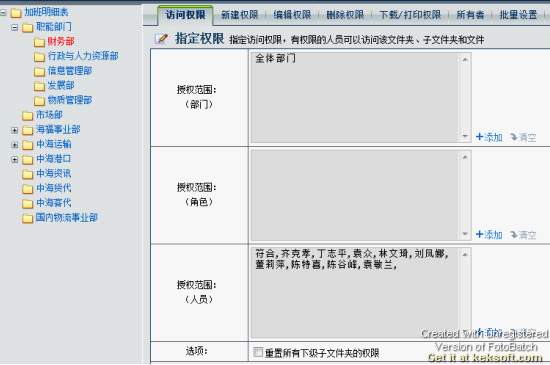Select the 下载/打印权限 tab
This screenshot has width=550, height=365.
[410, 15]
